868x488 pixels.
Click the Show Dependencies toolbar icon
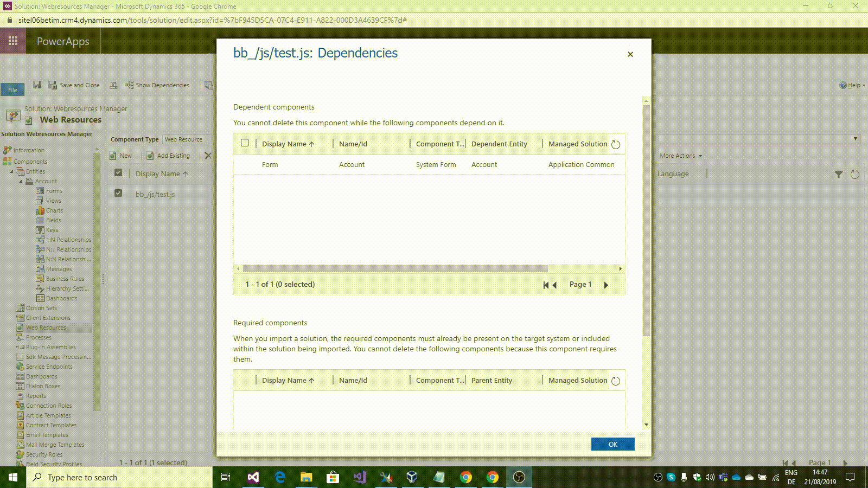(129, 85)
